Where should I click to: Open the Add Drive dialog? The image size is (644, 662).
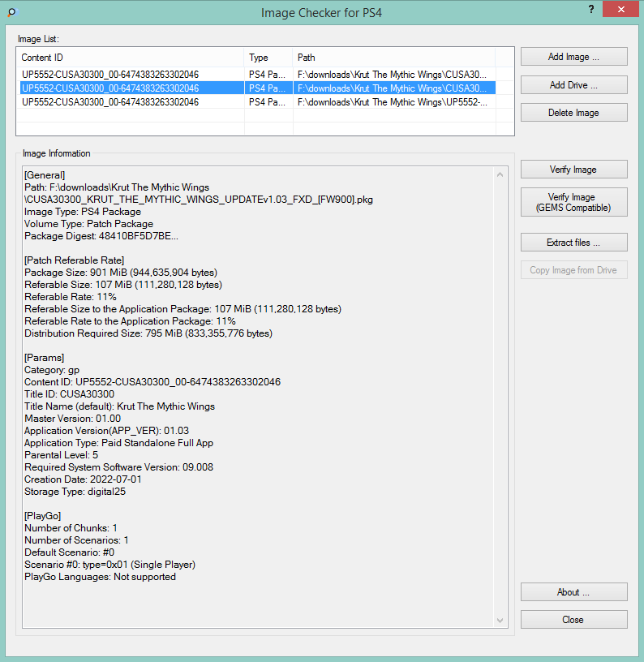(573, 85)
